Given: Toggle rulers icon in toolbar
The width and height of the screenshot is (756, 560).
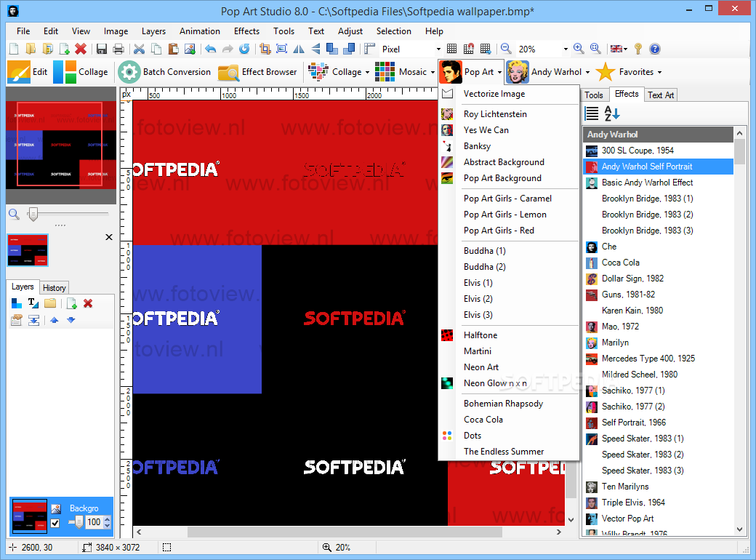Looking at the screenshot, I should pos(369,49).
